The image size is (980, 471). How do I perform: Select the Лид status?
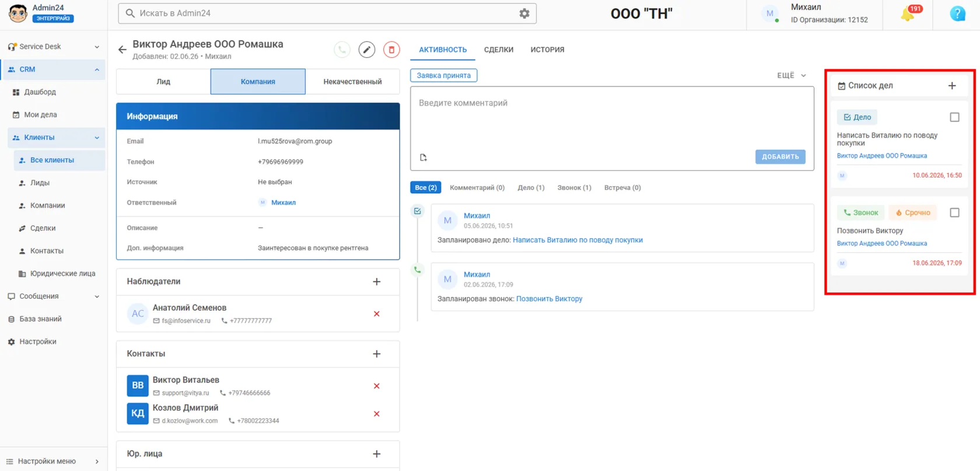pyautogui.click(x=163, y=82)
